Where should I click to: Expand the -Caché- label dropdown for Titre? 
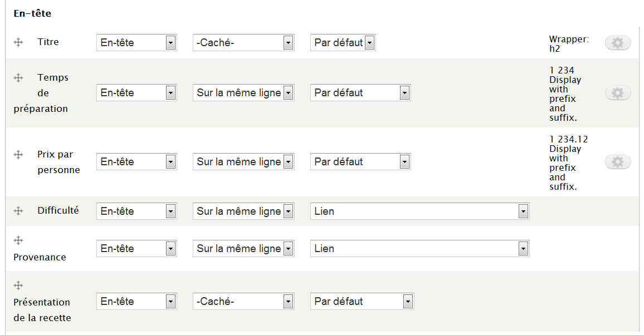pos(243,43)
